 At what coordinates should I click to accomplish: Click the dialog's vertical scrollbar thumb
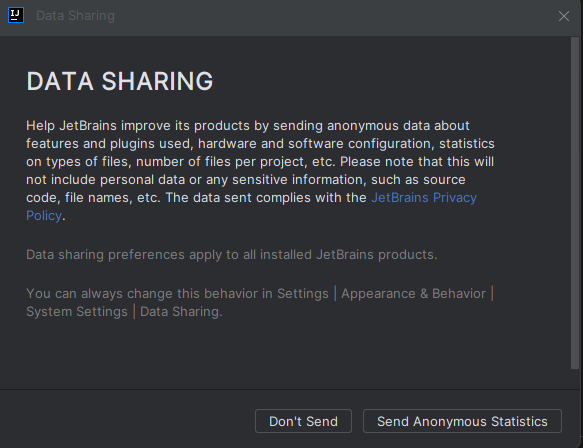tap(575, 203)
